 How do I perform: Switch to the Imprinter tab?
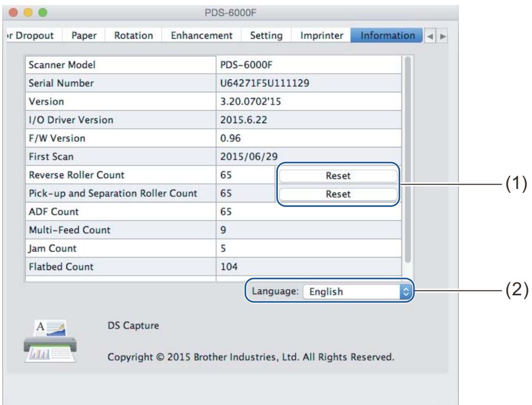[321, 35]
